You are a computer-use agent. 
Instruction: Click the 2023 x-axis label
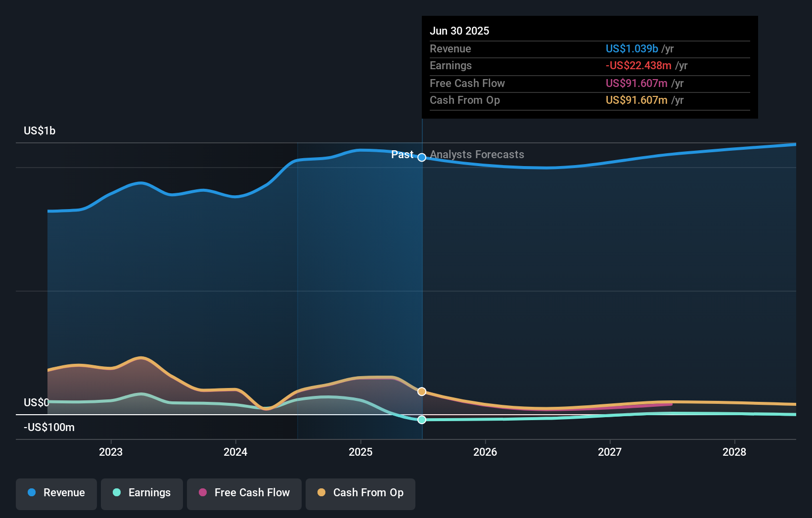click(x=111, y=452)
